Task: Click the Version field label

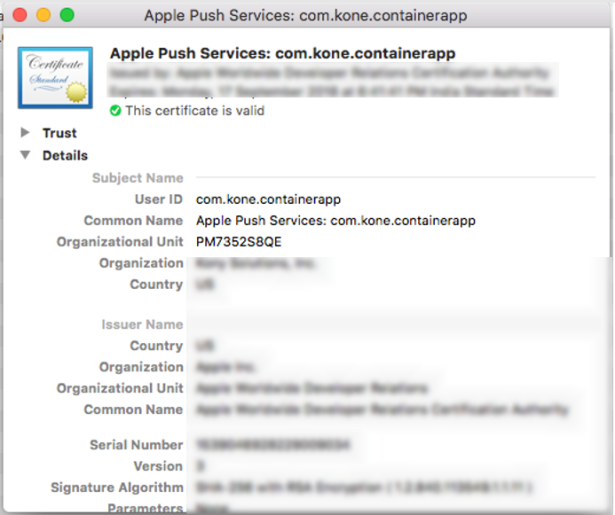Action: (158, 466)
